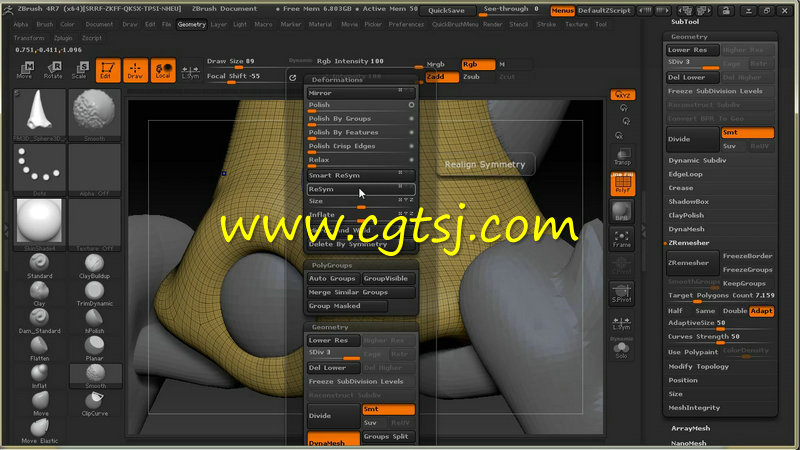Expand the EdgeLoop section
Viewport: 800px width, 450px height.
(685, 174)
